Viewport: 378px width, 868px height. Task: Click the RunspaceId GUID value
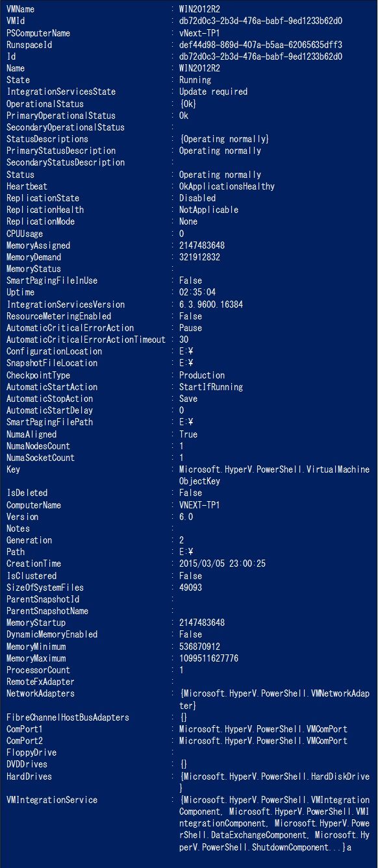(260, 45)
